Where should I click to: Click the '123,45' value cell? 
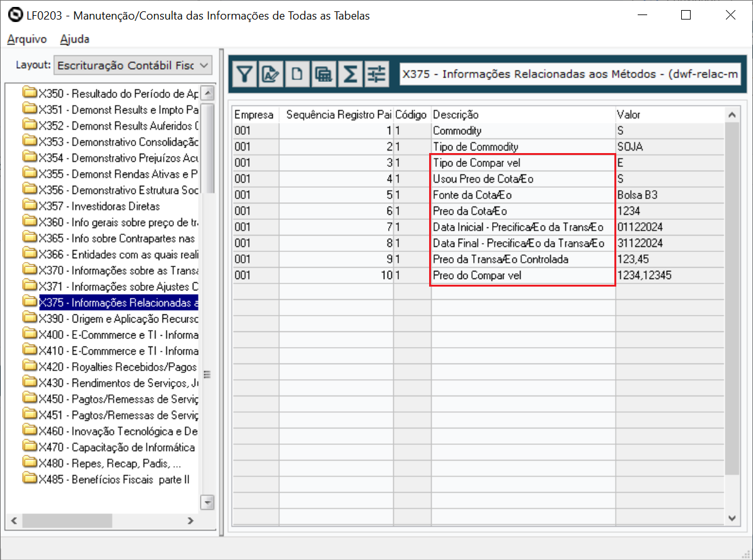pos(670,260)
